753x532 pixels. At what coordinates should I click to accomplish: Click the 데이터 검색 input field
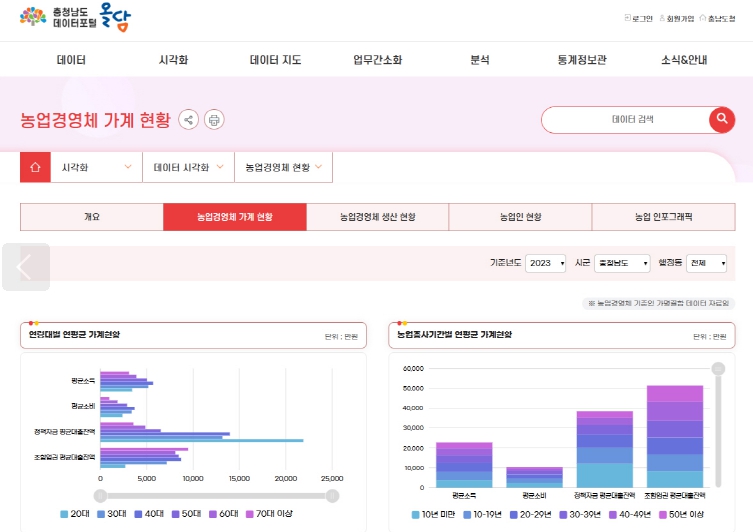[625, 120]
